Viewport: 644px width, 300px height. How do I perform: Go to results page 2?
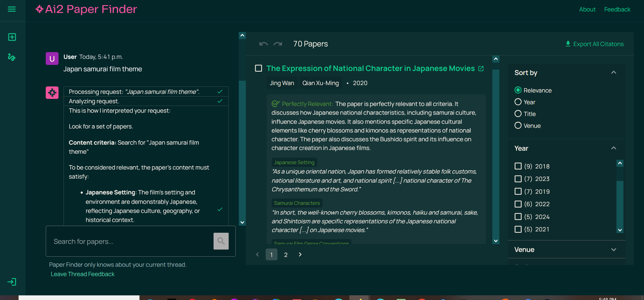coord(286,255)
